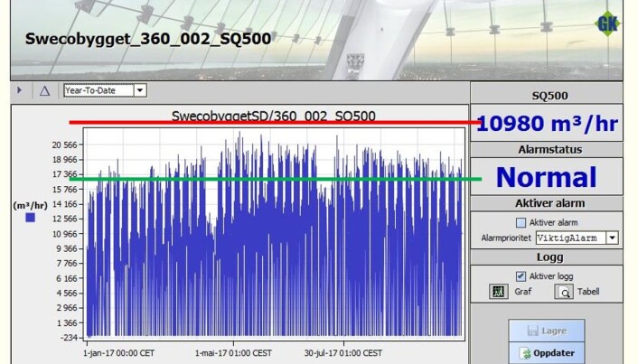The image size is (638, 364).
Task: Open the Graf chart icon
Action: point(499,292)
